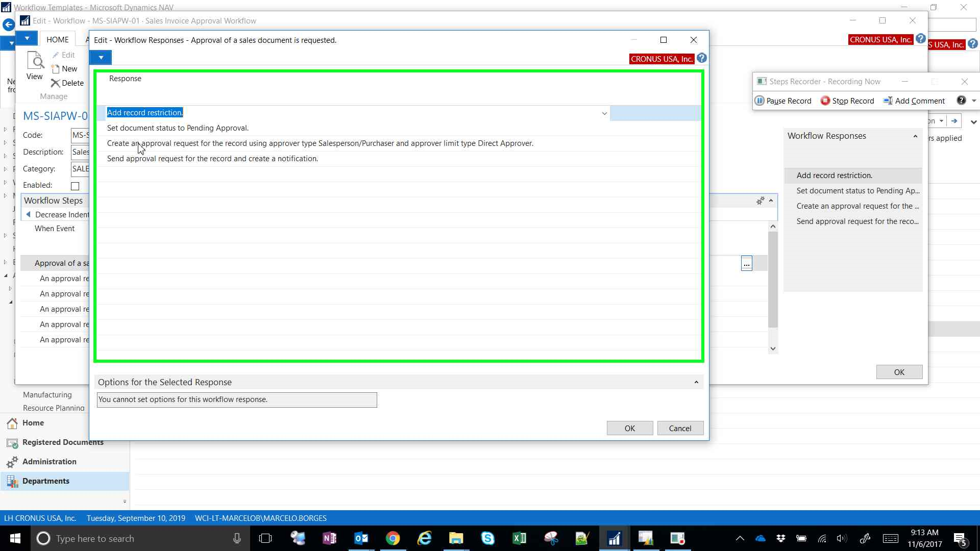Select the Send approval request response row
Image resolution: width=980 pixels, height=551 pixels.
pyautogui.click(x=212, y=159)
